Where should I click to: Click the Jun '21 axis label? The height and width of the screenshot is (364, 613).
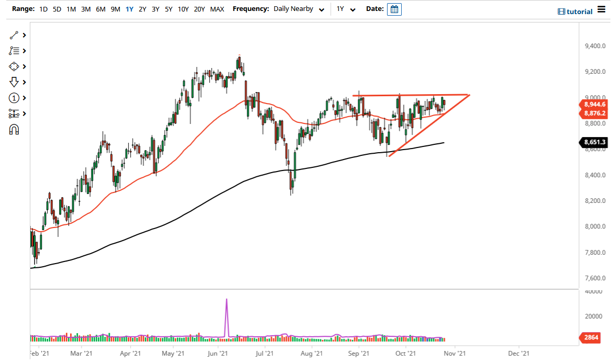(218, 354)
